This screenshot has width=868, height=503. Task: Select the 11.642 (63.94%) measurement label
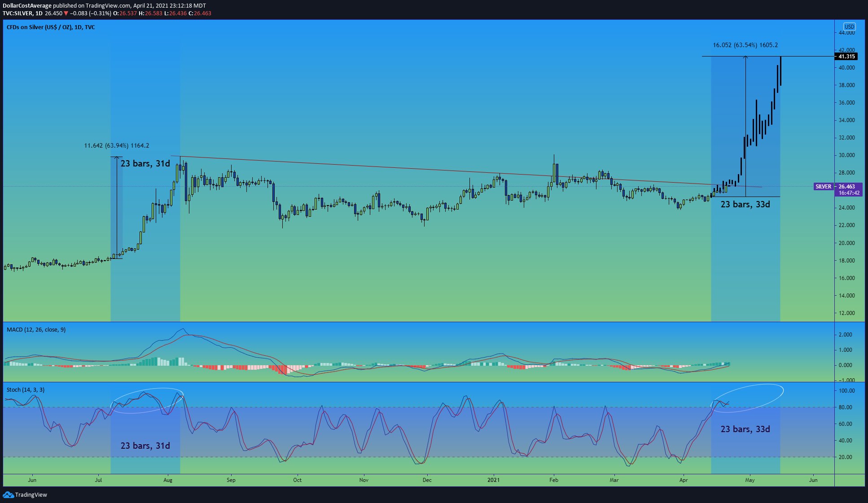(x=117, y=146)
